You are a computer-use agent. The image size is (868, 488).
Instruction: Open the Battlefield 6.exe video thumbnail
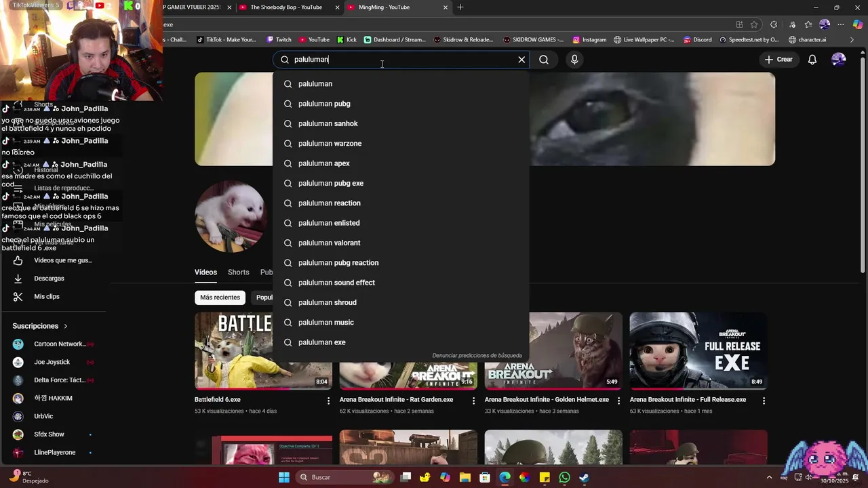263,350
